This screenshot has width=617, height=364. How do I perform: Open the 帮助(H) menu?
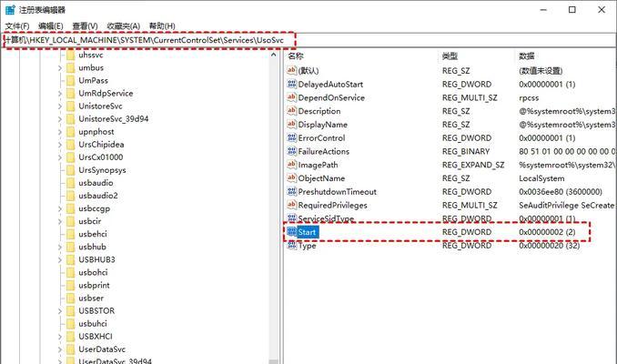point(162,26)
